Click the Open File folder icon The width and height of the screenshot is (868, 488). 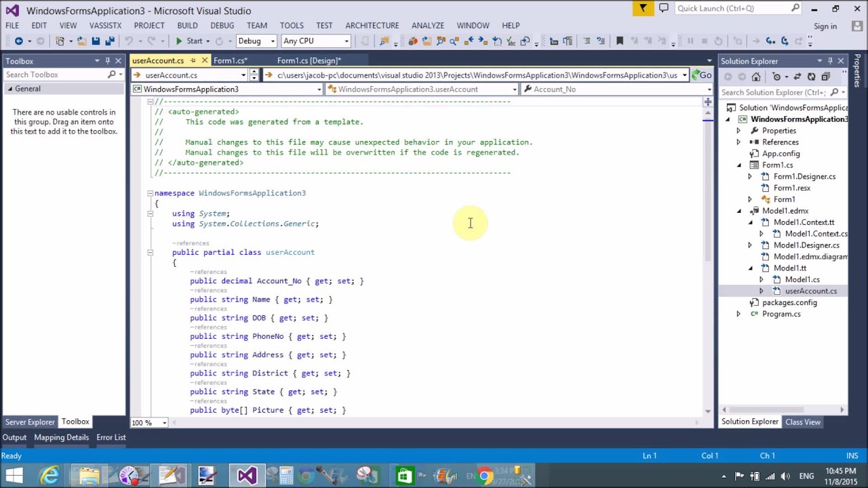coord(81,41)
